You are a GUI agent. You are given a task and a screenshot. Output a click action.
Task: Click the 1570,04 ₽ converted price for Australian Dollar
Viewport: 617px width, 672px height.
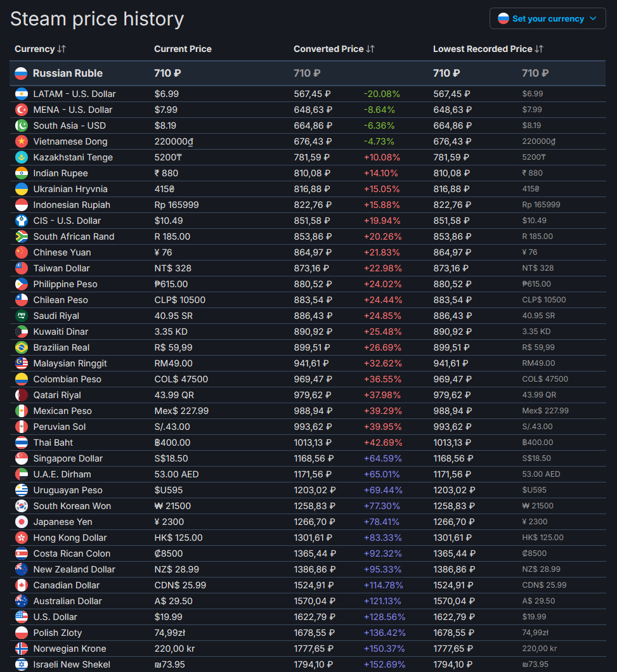(x=315, y=601)
